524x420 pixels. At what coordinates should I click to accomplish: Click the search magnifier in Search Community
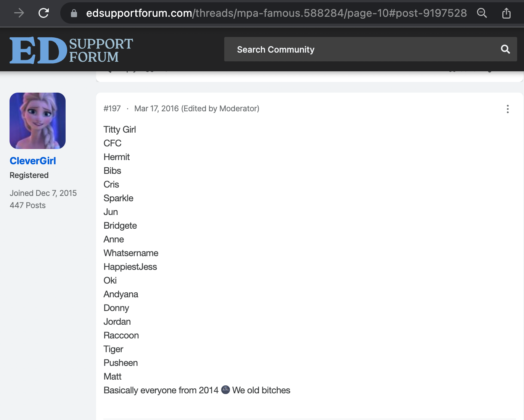pyautogui.click(x=505, y=49)
